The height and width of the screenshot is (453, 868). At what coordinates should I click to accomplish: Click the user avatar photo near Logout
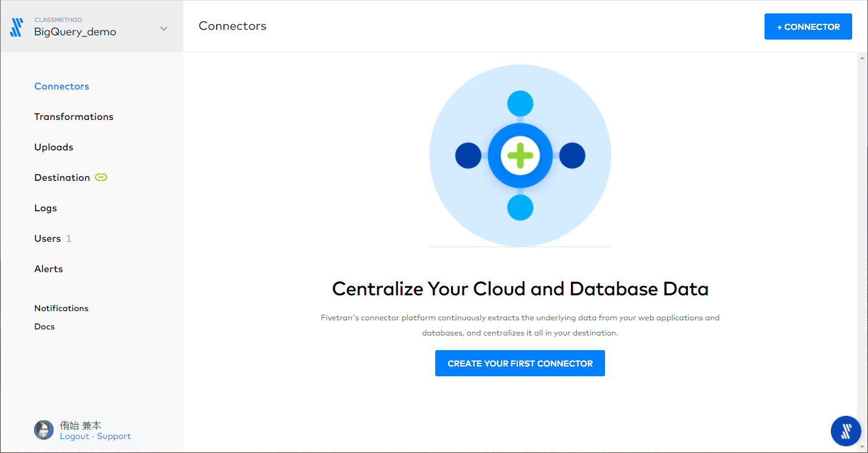[43, 430]
